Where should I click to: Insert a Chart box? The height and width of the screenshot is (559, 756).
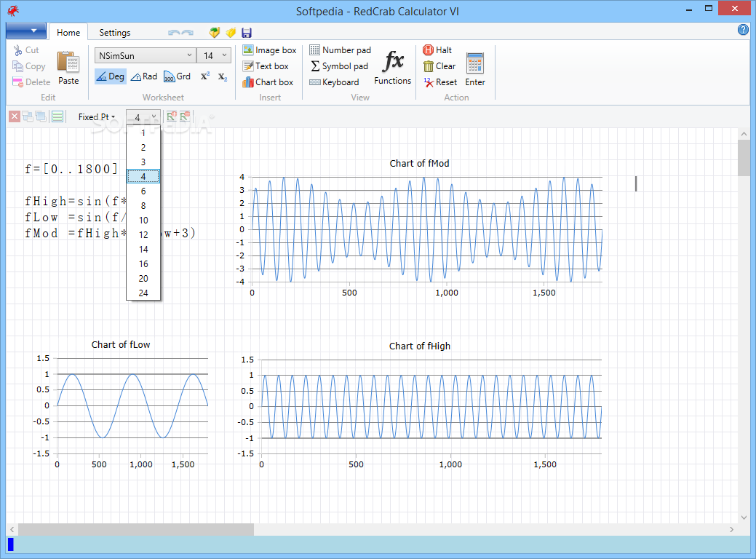(x=268, y=82)
